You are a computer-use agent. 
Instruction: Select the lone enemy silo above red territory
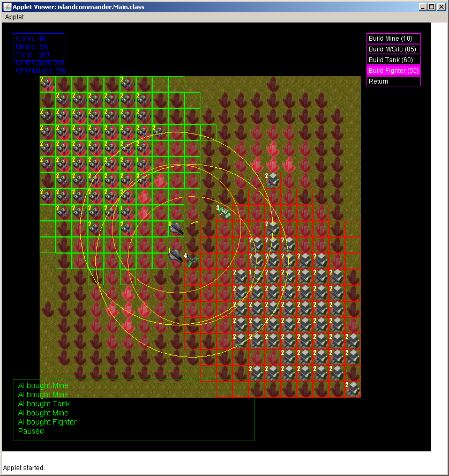click(x=273, y=180)
